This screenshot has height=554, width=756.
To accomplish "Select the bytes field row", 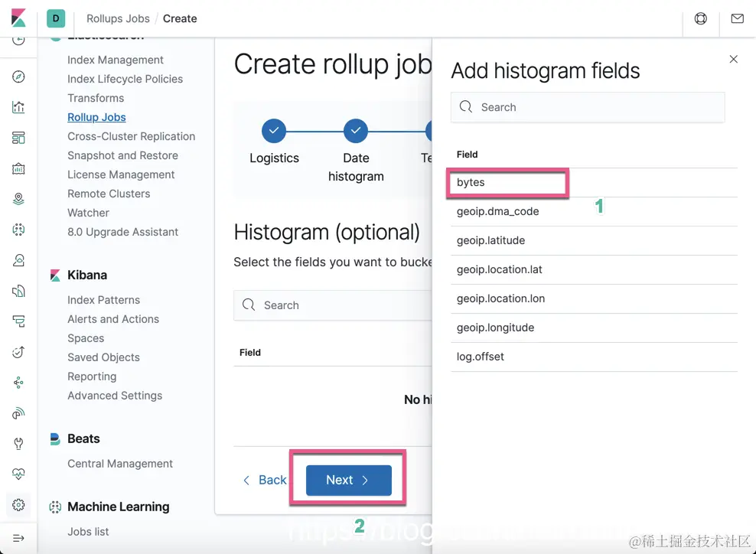I will coord(594,182).
